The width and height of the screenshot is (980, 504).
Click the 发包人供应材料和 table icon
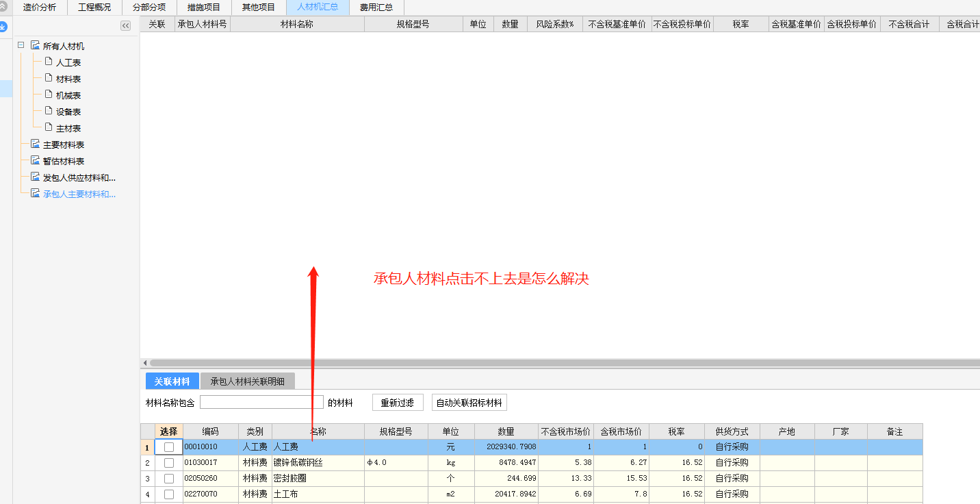pos(35,177)
